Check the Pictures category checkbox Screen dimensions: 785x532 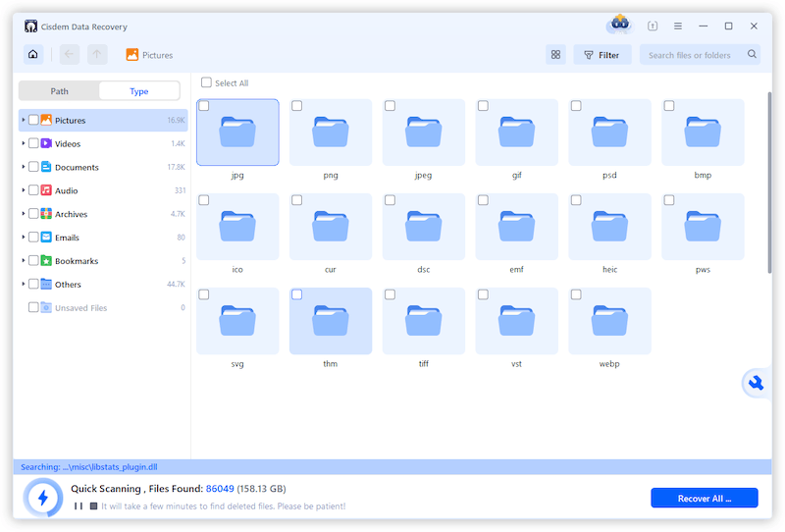coord(33,120)
